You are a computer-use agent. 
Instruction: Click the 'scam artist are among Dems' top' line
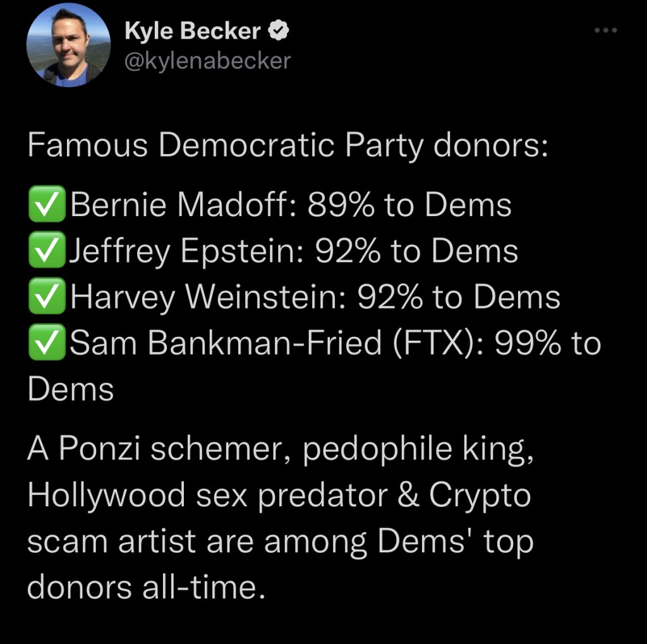(x=280, y=542)
